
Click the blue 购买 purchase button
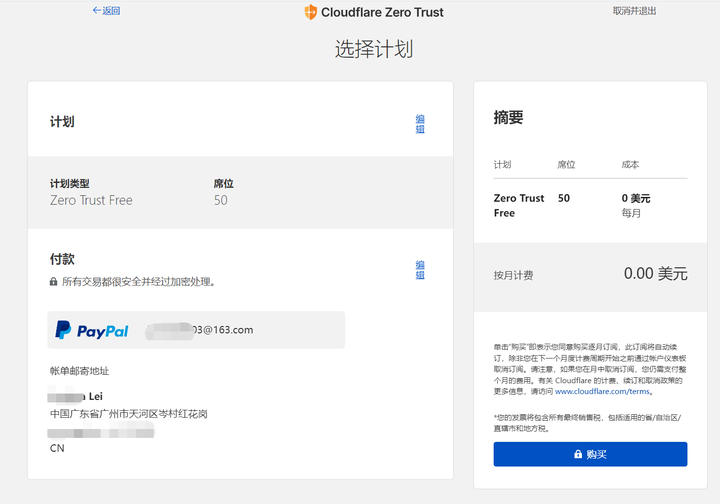click(x=590, y=454)
